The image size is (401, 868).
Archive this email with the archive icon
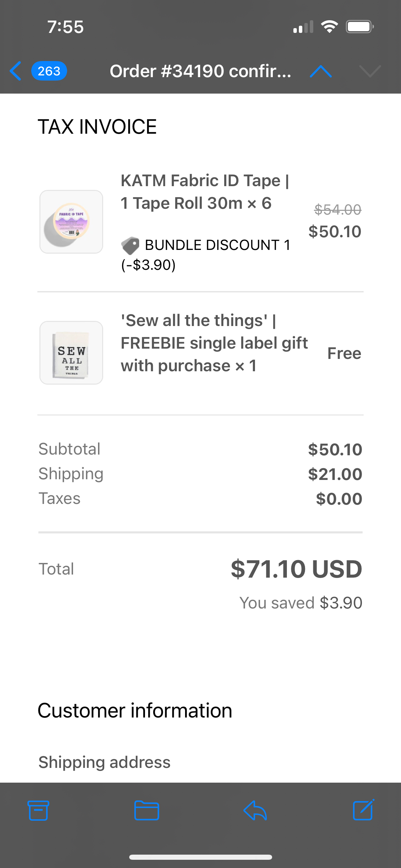pos(38,810)
